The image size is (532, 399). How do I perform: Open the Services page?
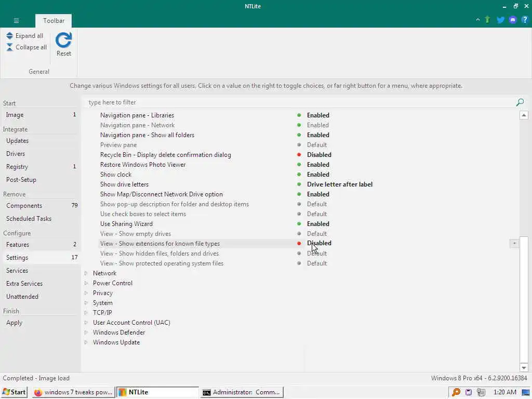click(40, 271)
